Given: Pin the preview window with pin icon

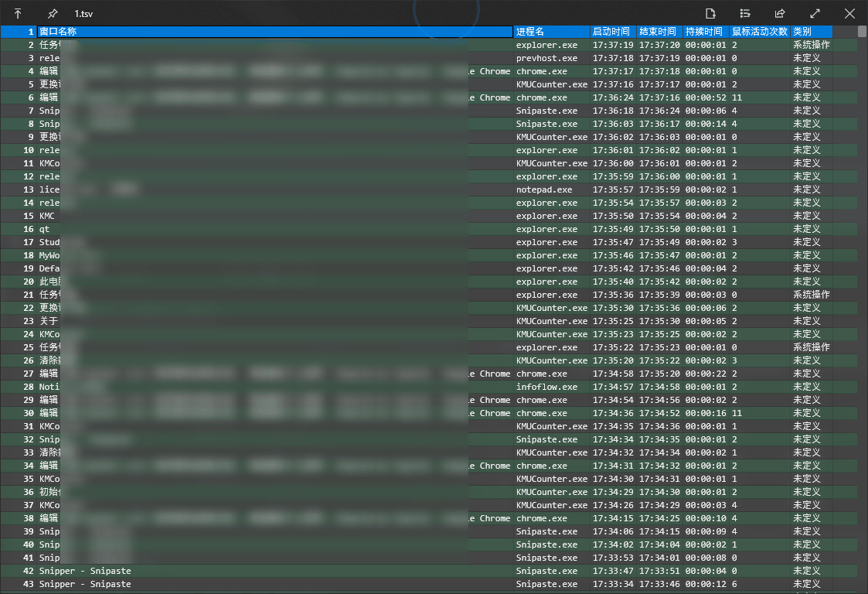Looking at the screenshot, I should click(x=52, y=13).
